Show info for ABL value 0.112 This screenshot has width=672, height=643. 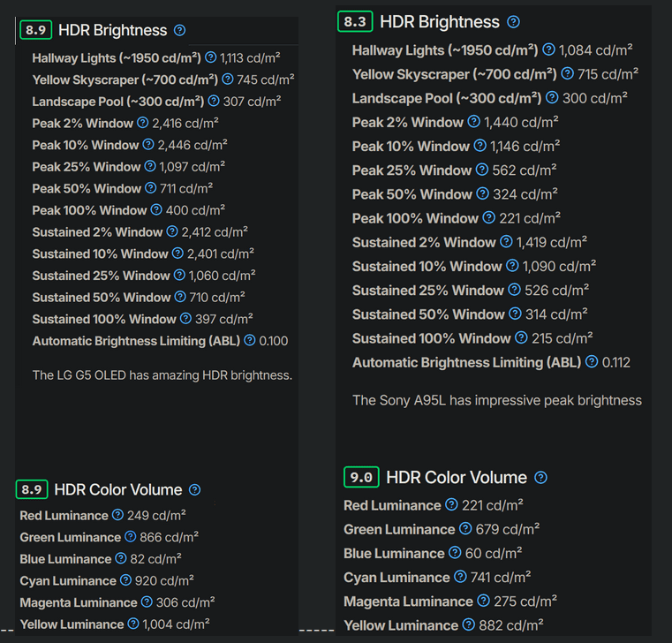click(593, 362)
